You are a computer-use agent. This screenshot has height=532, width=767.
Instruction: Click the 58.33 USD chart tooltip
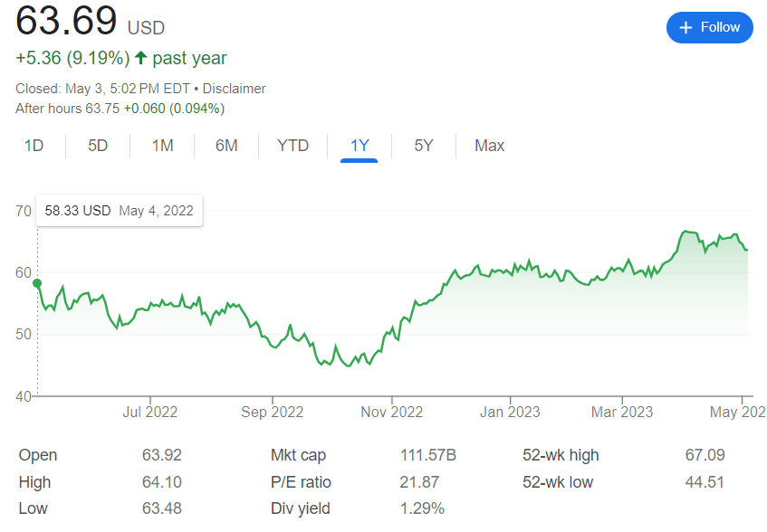tap(119, 211)
